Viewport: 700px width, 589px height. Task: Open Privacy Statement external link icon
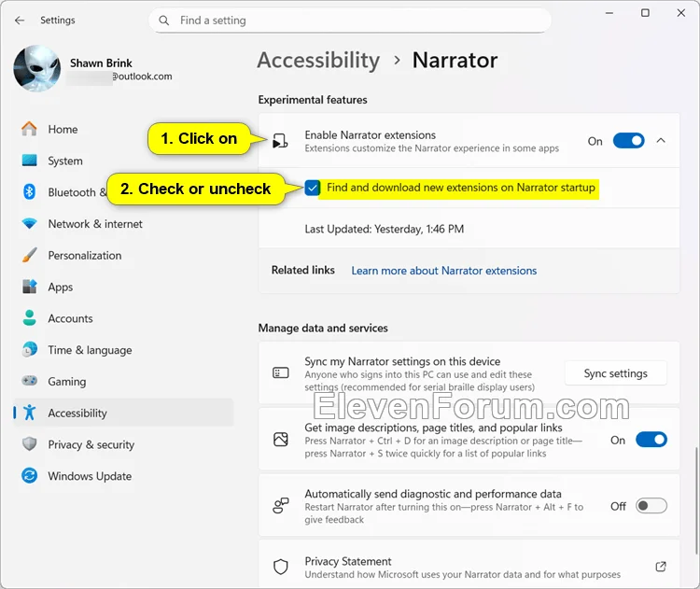661,567
